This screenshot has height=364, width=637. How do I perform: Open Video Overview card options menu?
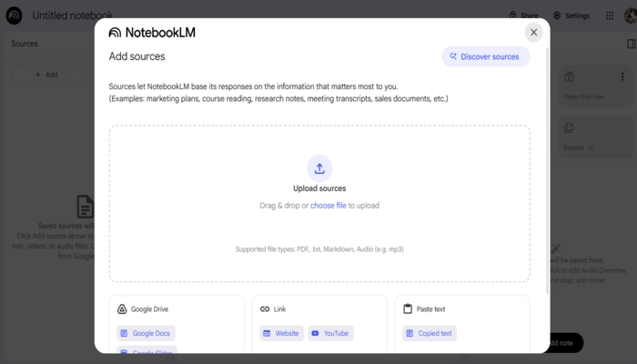pyautogui.click(x=622, y=76)
